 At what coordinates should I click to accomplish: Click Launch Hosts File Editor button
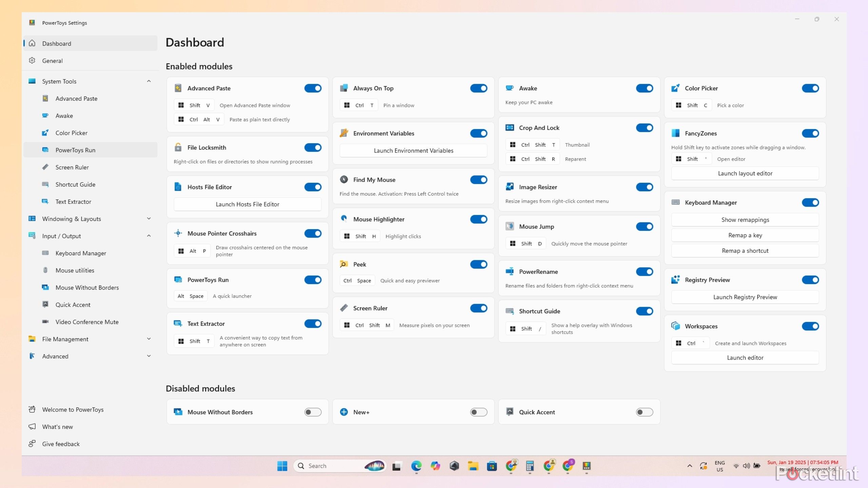tap(248, 204)
